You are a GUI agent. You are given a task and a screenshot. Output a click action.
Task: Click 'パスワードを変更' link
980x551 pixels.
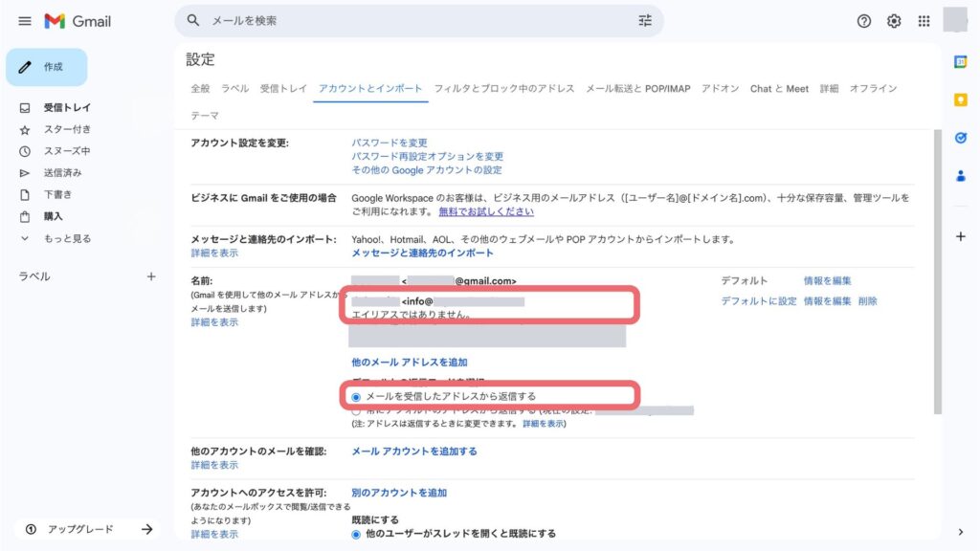coord(389,143)
